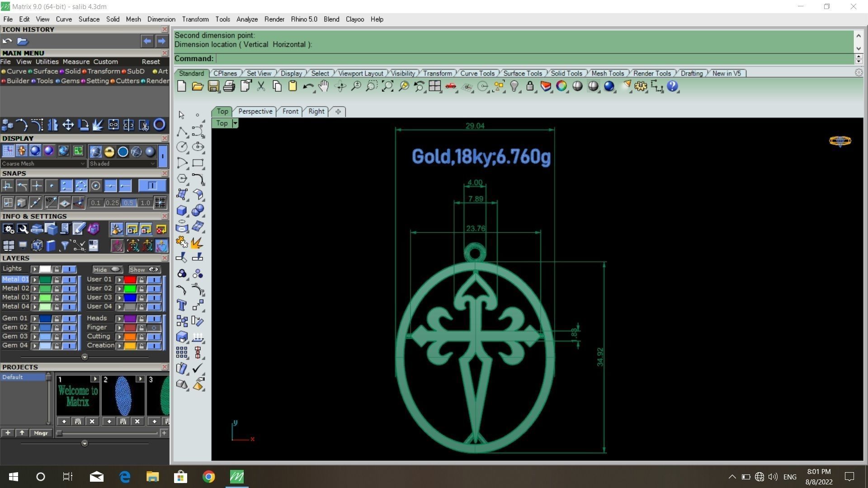Viewport: 868px width, 488px height.
Task: Undo with the curved arrow toolbar icon
Action: (x=308, y=86)
